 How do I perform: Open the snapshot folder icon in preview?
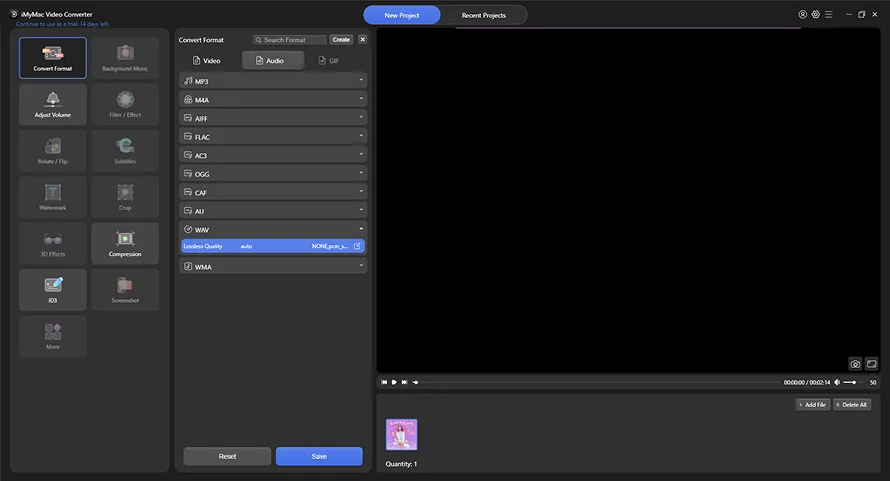[871, 364]
